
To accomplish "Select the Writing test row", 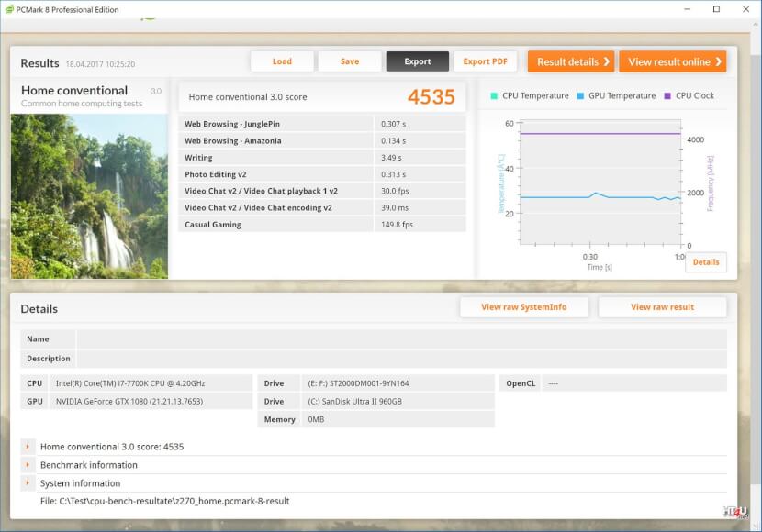I will [322, 158].
